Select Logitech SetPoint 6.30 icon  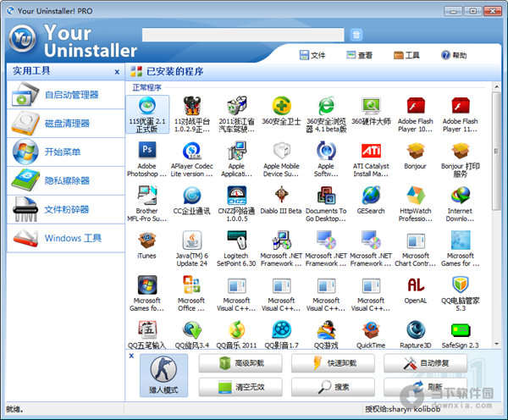[236, 249]
